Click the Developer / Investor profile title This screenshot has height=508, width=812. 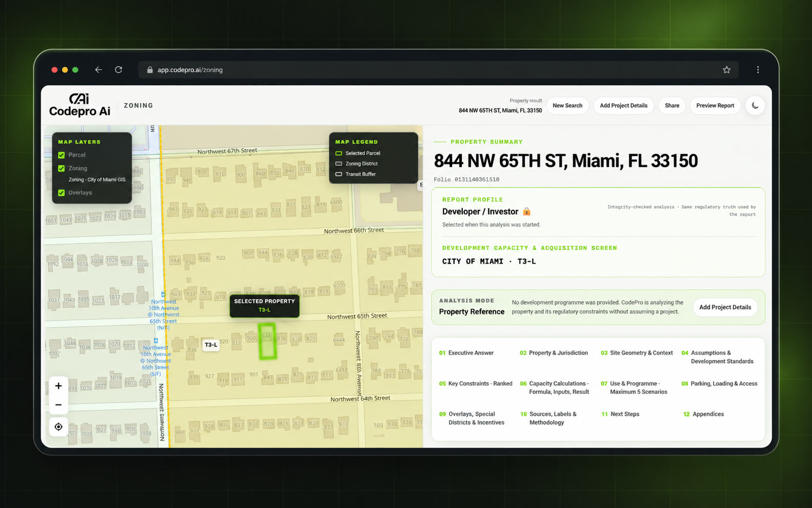(x=480, y=211)
